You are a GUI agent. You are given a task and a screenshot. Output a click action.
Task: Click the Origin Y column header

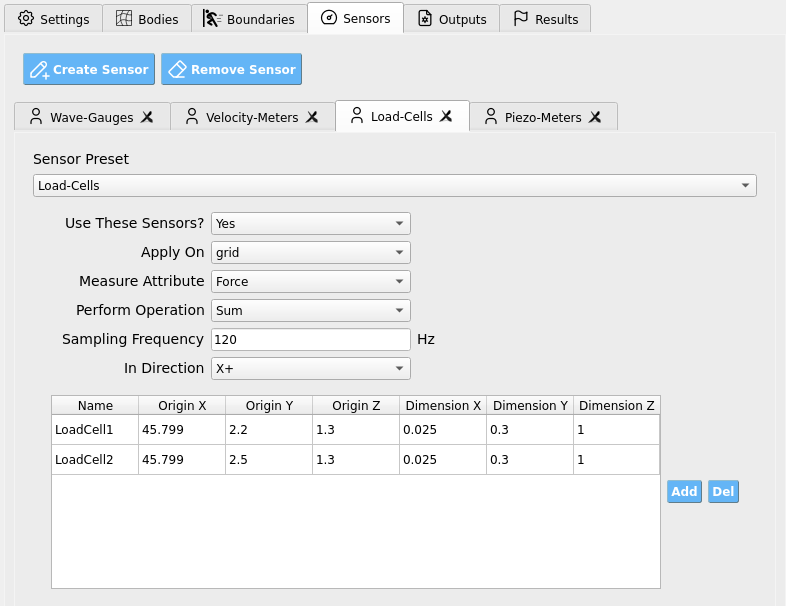[x=269, y=406]
